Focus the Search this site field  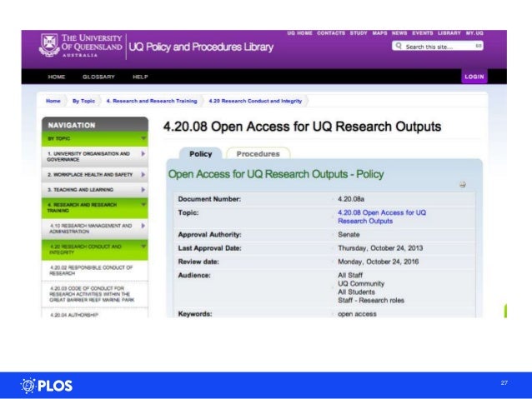(x=438, y=46)
